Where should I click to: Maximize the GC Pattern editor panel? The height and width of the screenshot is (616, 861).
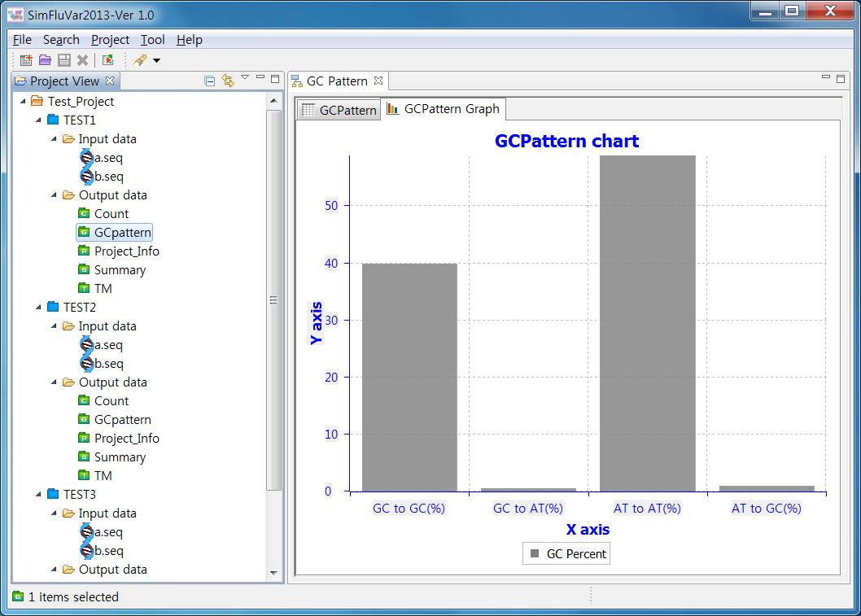click(840, 79)
